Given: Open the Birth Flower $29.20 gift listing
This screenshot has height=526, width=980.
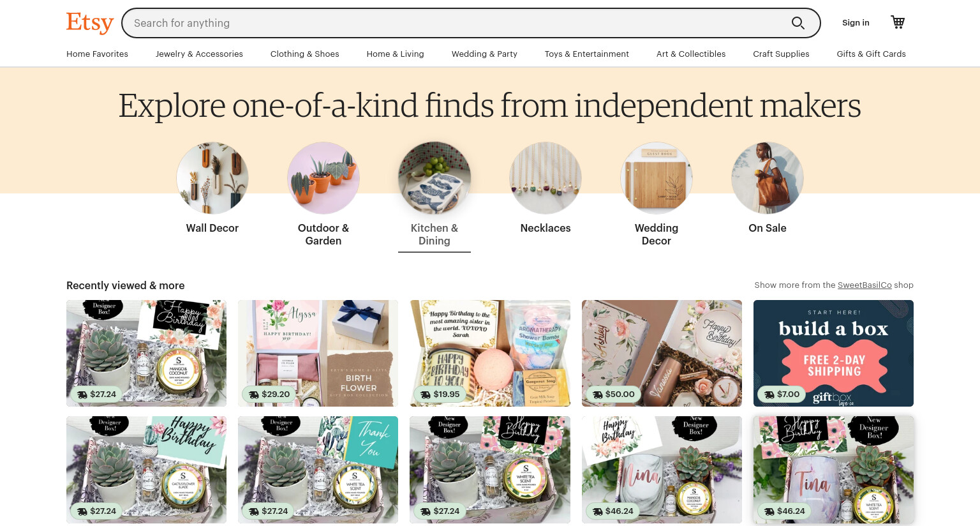Looking at the screenshot, I should [318, 353].
